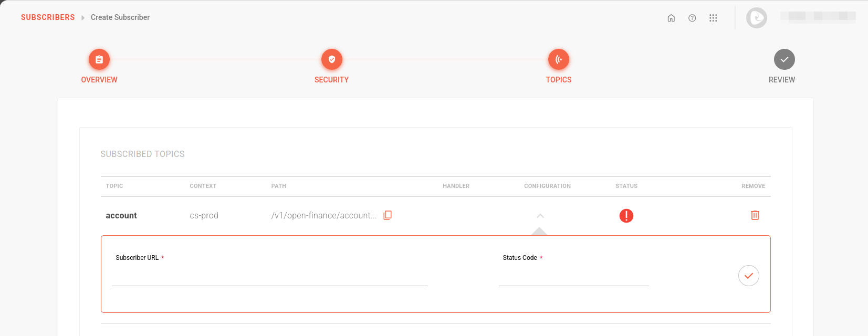Collapse the account configuration panel

click(x=540, y=216)
